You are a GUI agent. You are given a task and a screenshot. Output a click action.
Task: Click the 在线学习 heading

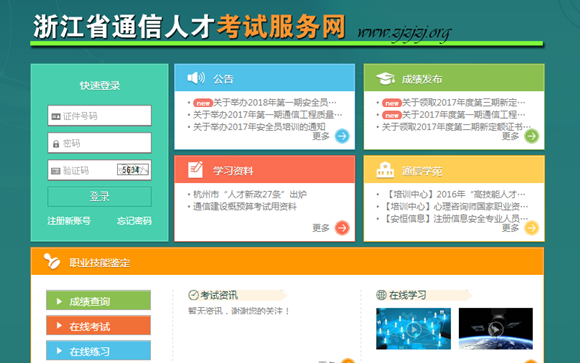pyautogui.click(x=407, y=295)
